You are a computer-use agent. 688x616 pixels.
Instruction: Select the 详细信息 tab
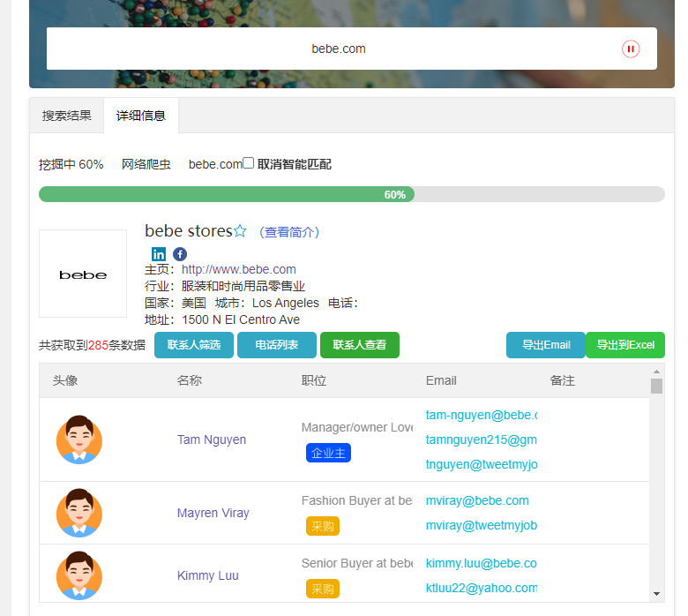(141, 116)
